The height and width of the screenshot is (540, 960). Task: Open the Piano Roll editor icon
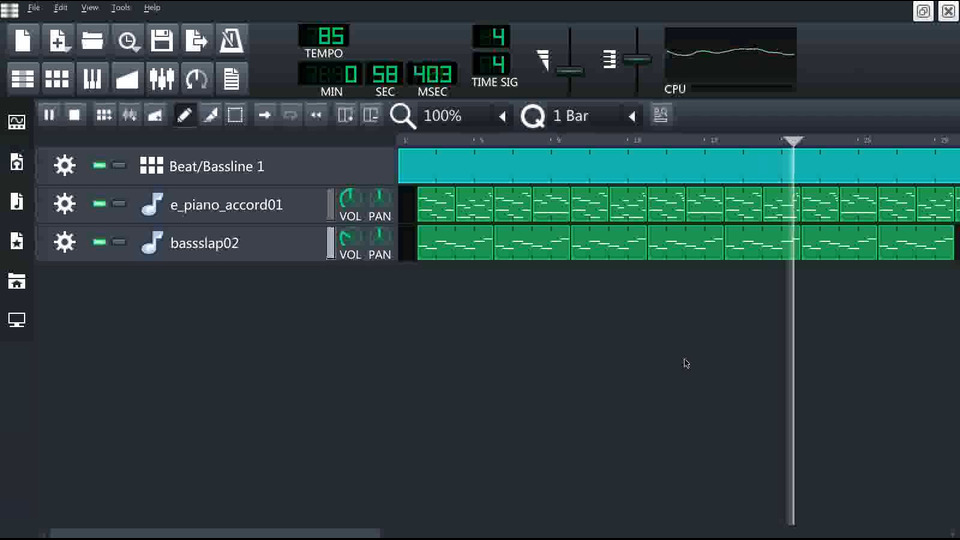click(x=92, y=78)
